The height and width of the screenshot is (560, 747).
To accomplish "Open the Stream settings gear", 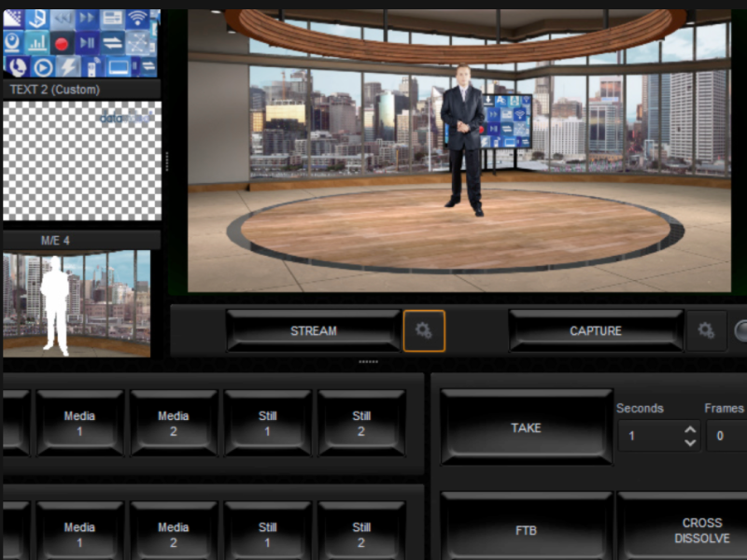I will [424, 331].
